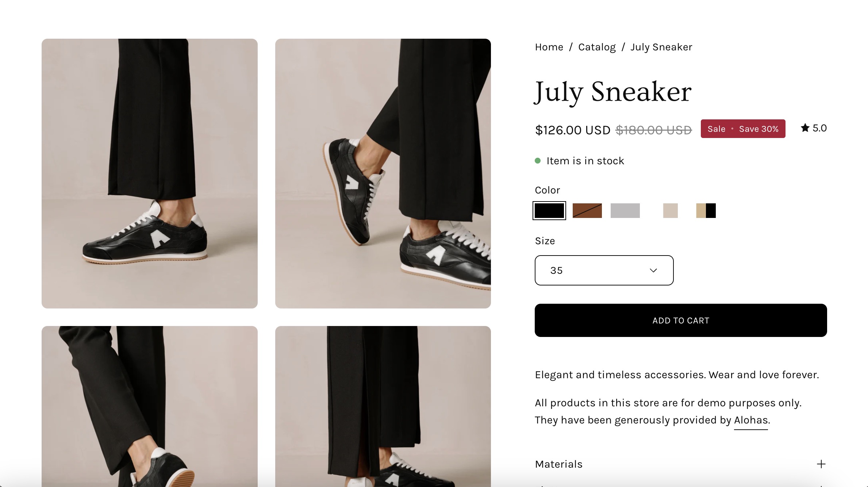868x487 pixels.
Task: Click the plus icon beside Materials
Action: click(821, 464)
